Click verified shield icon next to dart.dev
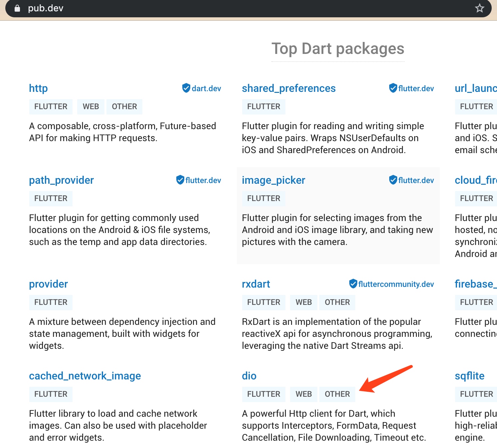Screen dimensions: 497x448 pyautogui.click(x=186, y=88)
